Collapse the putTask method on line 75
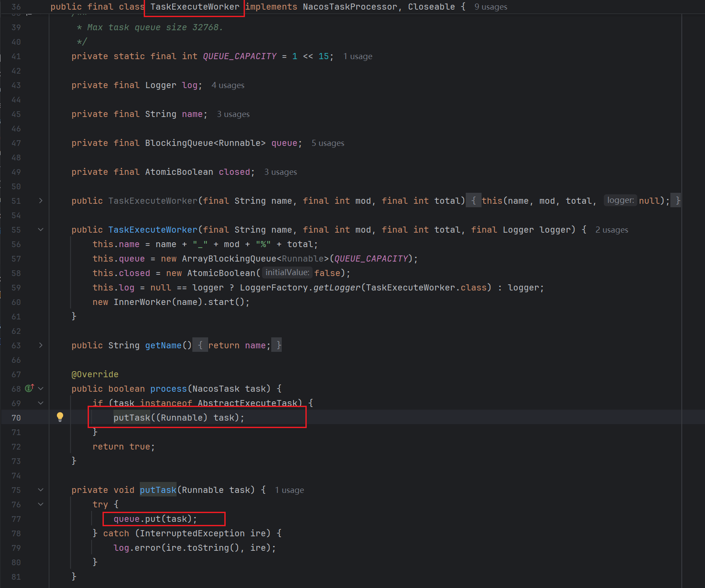 [x=41, y=490]
